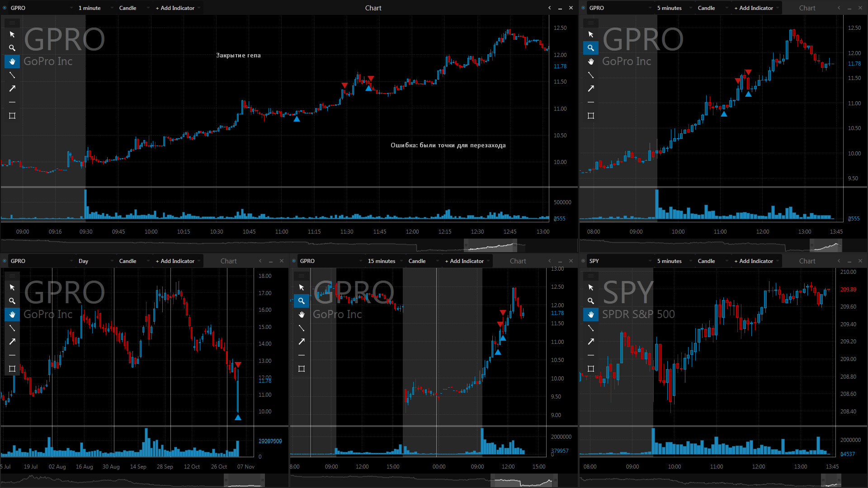Image resolution: width=868 pixels, height=488 pixels.
Task: Switch to Chart tab of SPY panel
Action: tap(807, 261)
